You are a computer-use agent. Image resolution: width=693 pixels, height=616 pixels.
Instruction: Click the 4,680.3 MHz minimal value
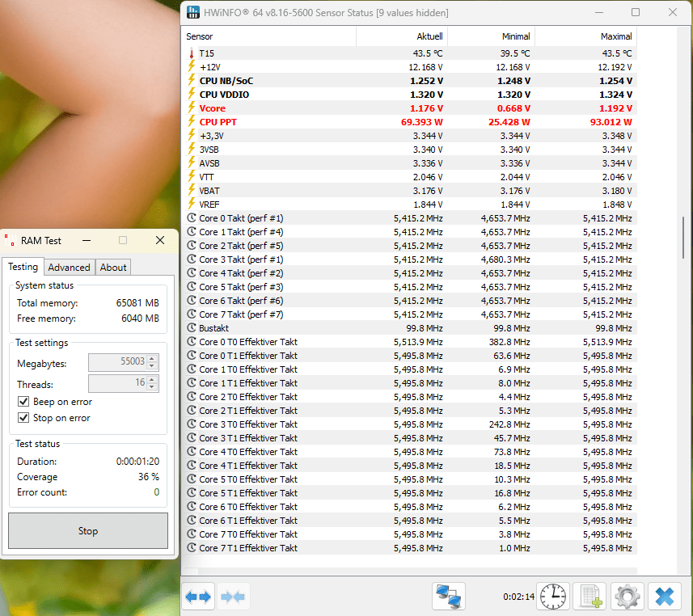(x=505, y=259)
